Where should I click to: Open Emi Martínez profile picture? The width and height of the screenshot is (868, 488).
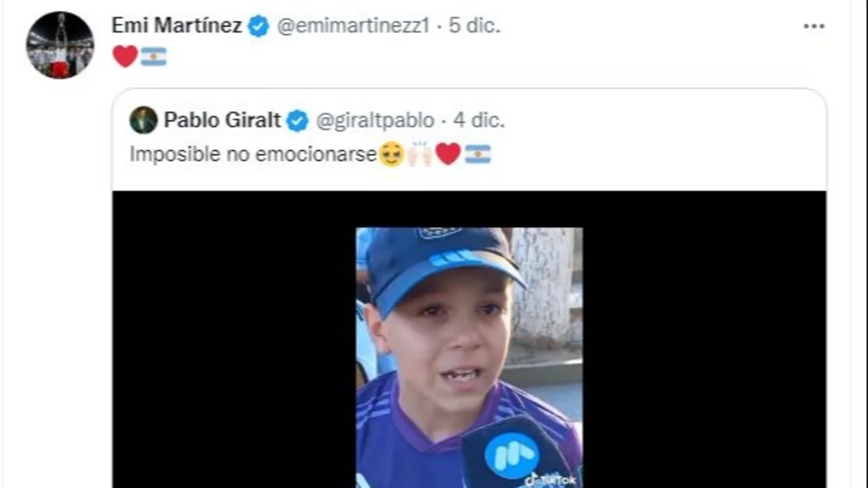pos(60,45)
